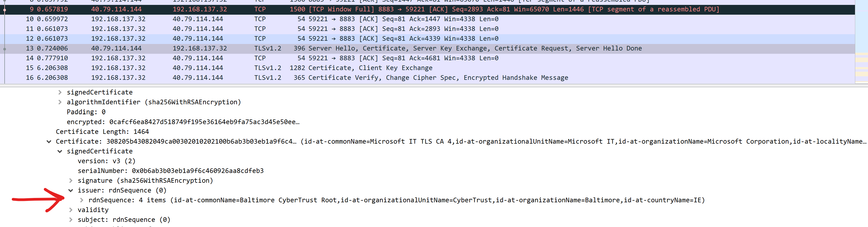Expand the signature (sha256WithRSAEncryption) node
Viewport: 868px width, 227px height.
(x=71, y=180)
